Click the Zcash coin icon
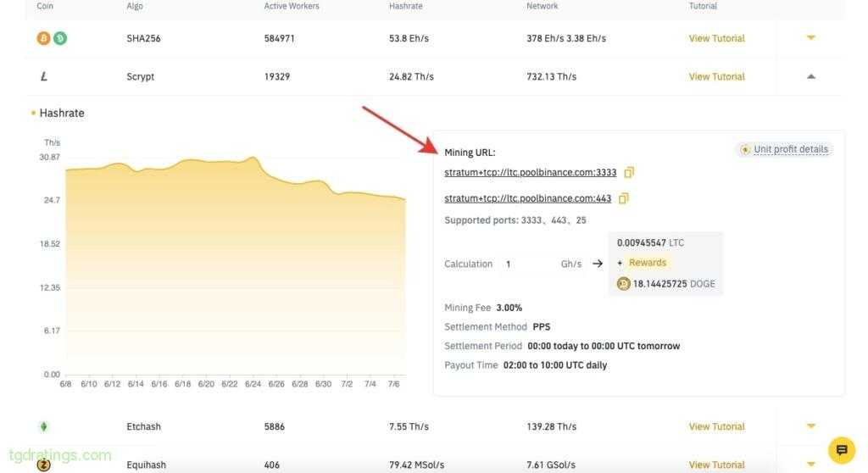This screenshot has height=473, width=868. click(x=44, y=464)
